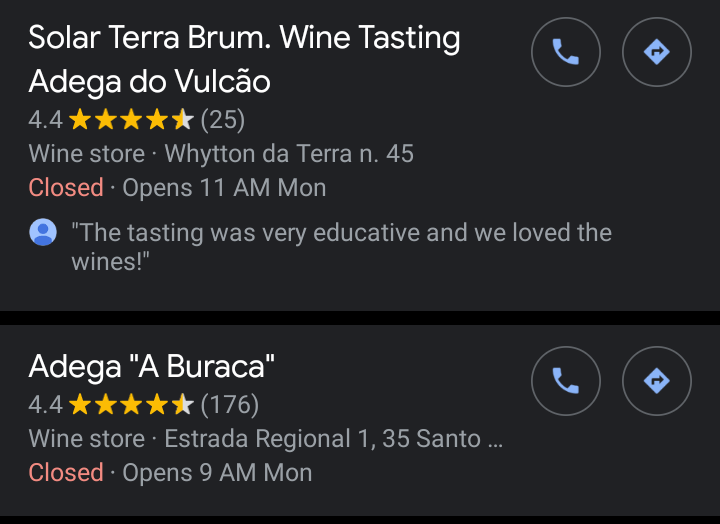
Task: View the 176 reviews count
Action: [x=230, y=405]
